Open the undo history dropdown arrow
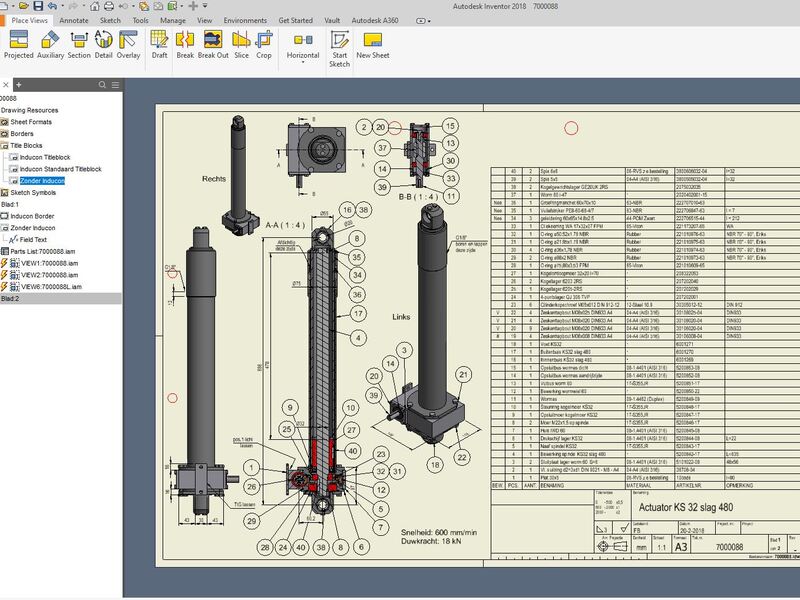The height and width of the screenshot is (600, 800). pyautogui.click(x=62, y=6)
